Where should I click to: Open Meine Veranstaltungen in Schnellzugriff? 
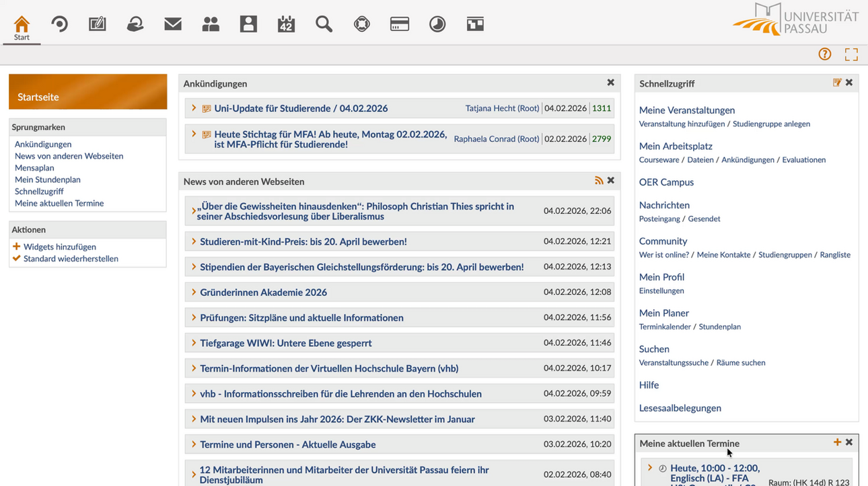(687, 110)
